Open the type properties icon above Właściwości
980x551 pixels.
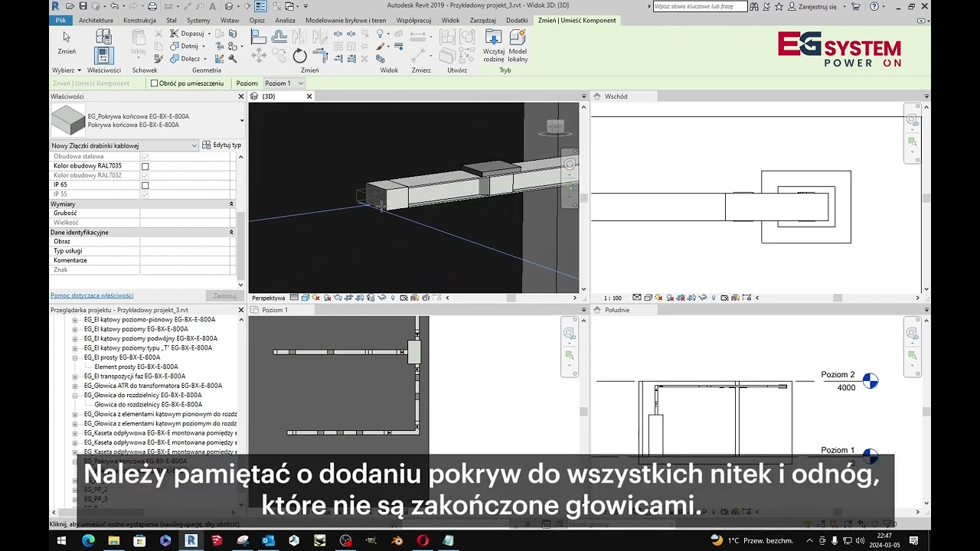tap(103, 36)
